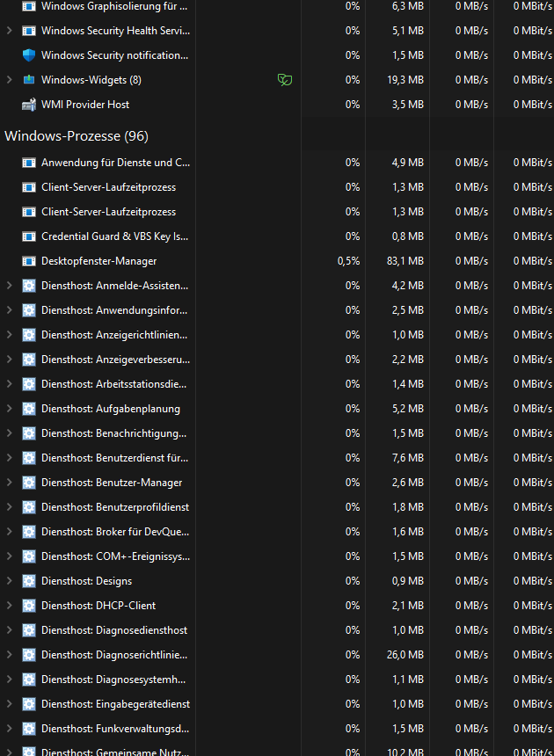Select Diensthost: Diagnosediensthost row name
This screenshot has height=756, width=554.
(x=114, y=629)
